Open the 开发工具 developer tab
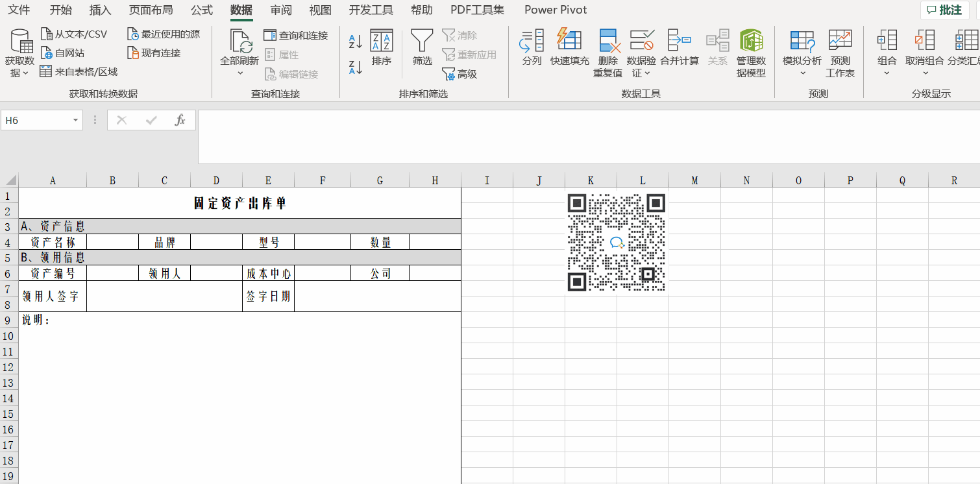Image resolution: width=980 pixels, height=484 pixels. (x=371, y=10)
